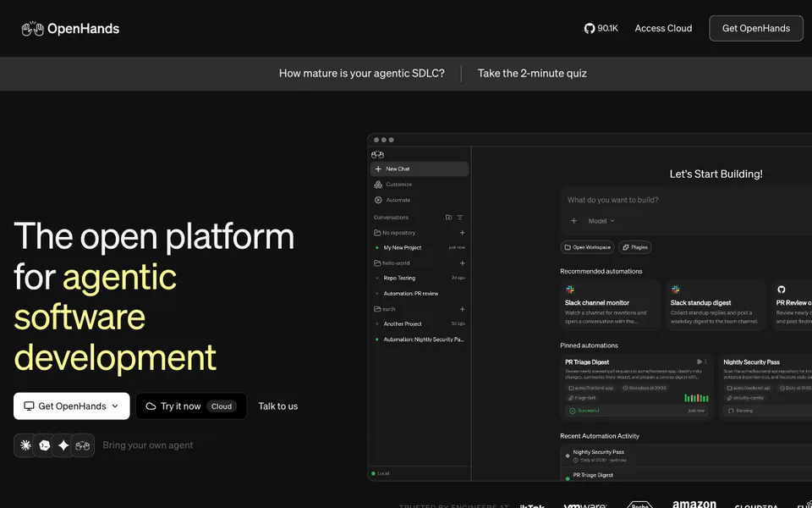
Task: Click the PR Triage Digest card title
Action: [x=587, y=362]
